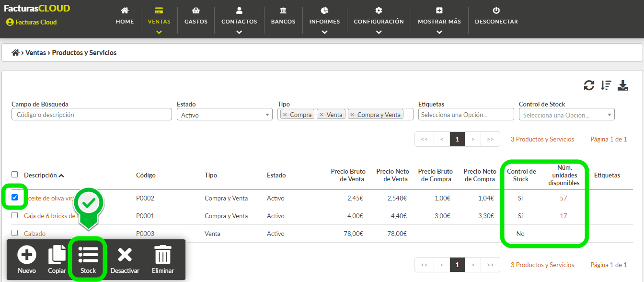
Task: Download the list with export icon
Action: point(623,85)
